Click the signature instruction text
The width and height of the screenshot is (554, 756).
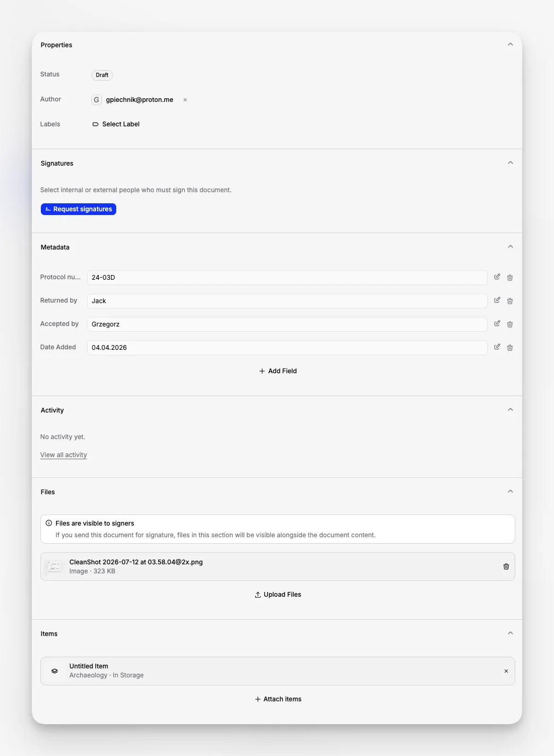(x=136, y=190)
